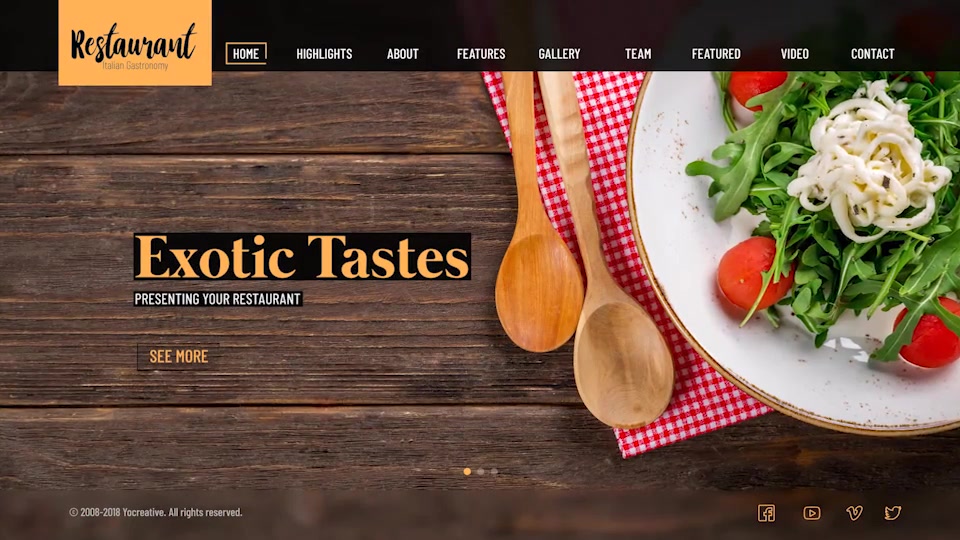The height and width of the screenshot is (540, 960).
Task: Open the Facebook social icon
Action: (x=767, y=513)
